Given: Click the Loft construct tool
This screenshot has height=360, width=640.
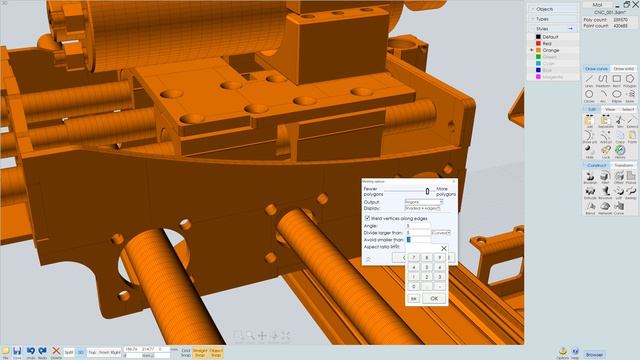Looking at the screenshot, I should click(x=619, y=193).
